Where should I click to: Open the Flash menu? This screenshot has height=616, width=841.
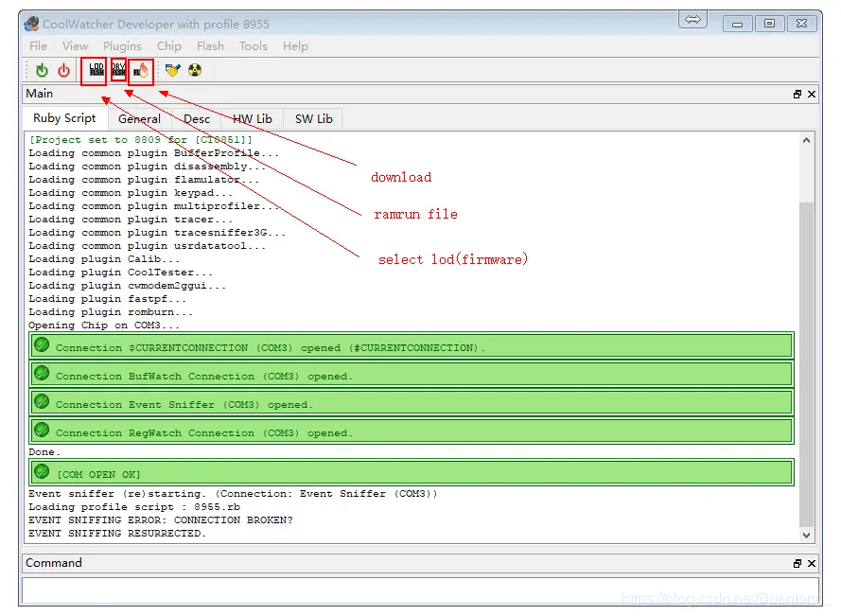[210, 46]
